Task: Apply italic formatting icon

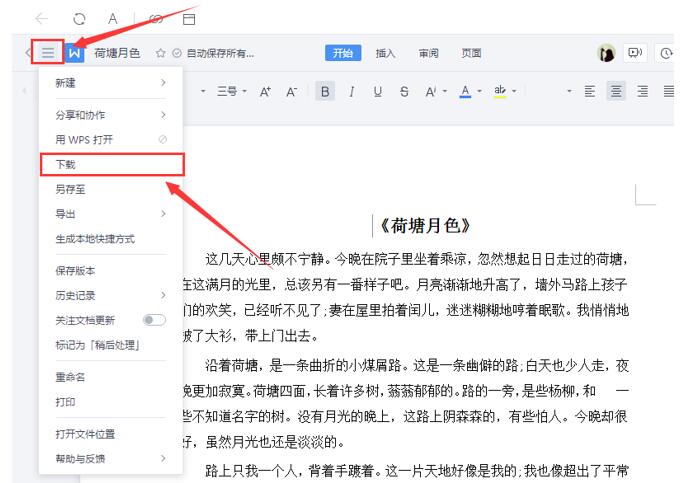Action: [x=351, y=91]
